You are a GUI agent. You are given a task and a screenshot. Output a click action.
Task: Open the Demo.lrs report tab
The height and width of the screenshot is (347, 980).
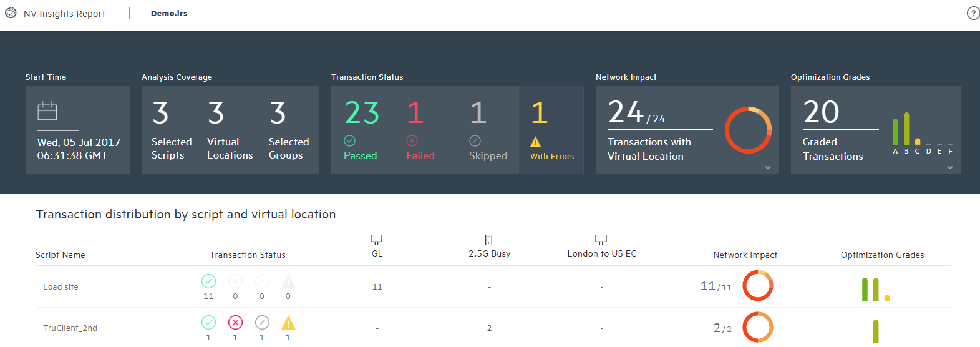(169, 13)
